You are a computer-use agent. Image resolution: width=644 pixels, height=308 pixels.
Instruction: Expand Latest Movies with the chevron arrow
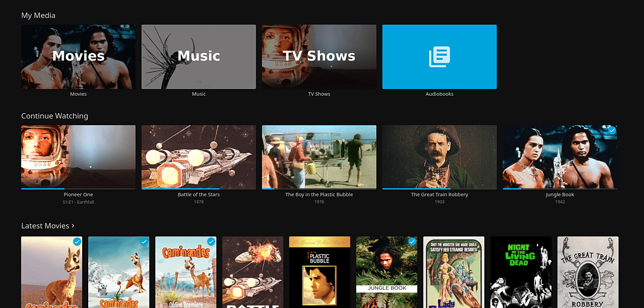pyautogui.click(x=73, y=225)
